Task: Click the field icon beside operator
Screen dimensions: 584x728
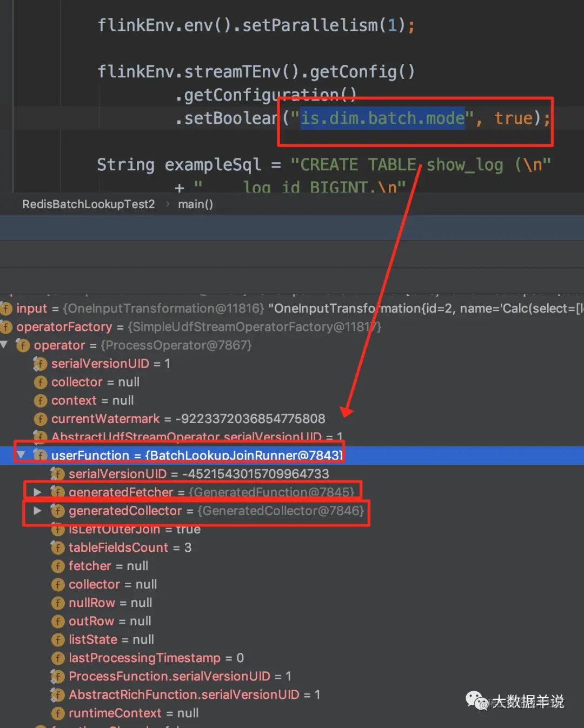Action: [x=23, y=345]
